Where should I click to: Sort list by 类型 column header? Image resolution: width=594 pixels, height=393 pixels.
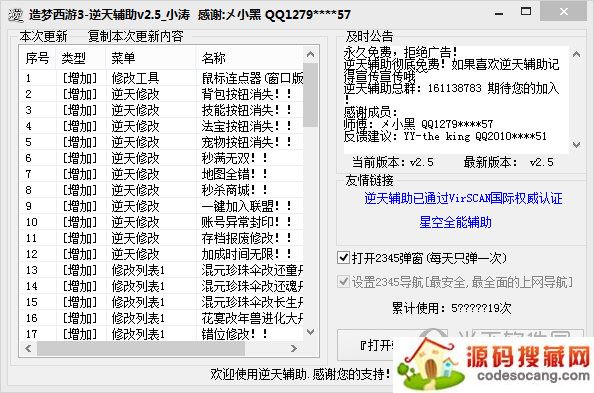(x=81, y=58)
